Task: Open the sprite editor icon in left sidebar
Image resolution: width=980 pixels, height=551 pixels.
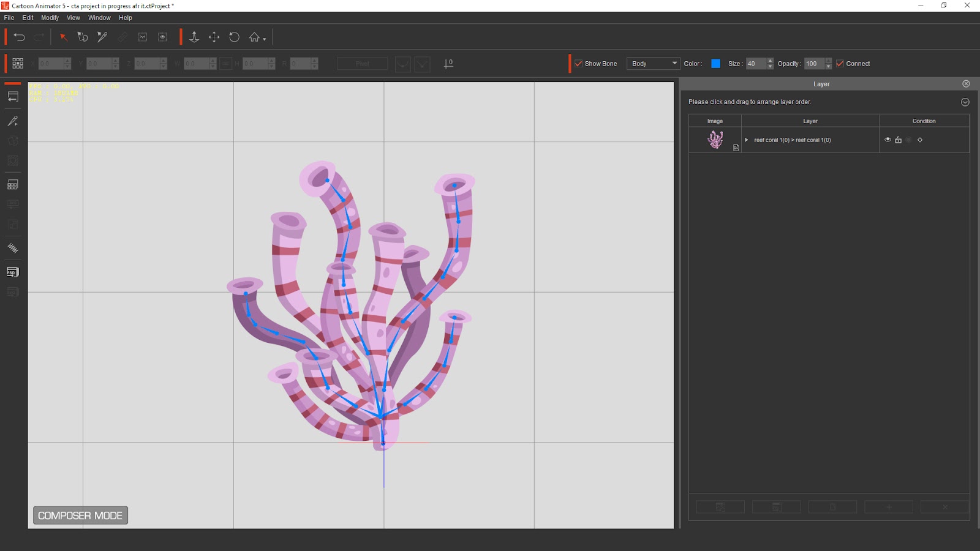Action: coord(12,184)
